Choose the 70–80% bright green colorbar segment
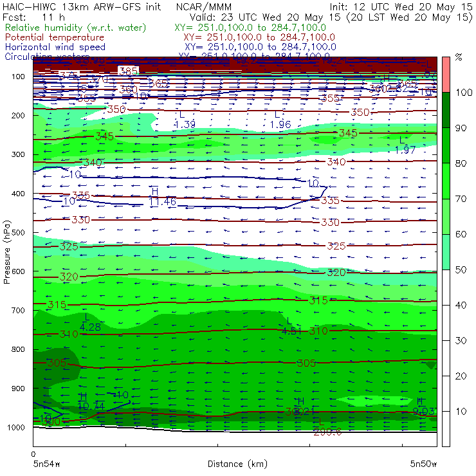The width and height of the screenshot is (476, 476). pyautogui.click(x=446, y=181)
